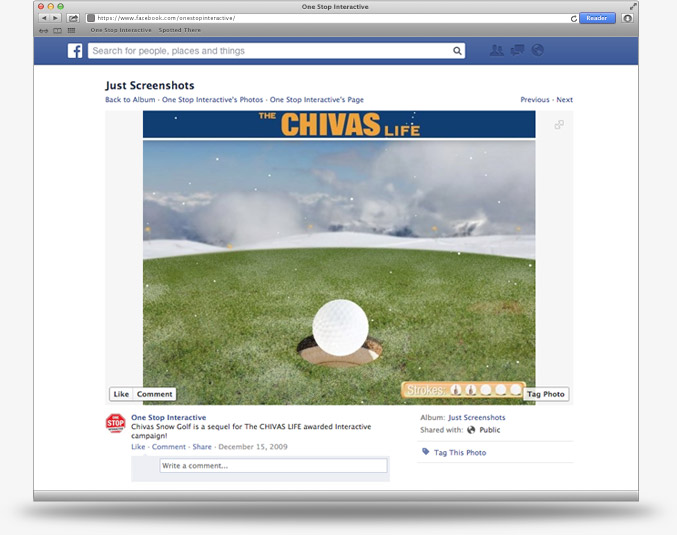The image size is (677, 535).
Task: Click the Tag Photo button
Action: pyautogui.click(x=546, y=394)
